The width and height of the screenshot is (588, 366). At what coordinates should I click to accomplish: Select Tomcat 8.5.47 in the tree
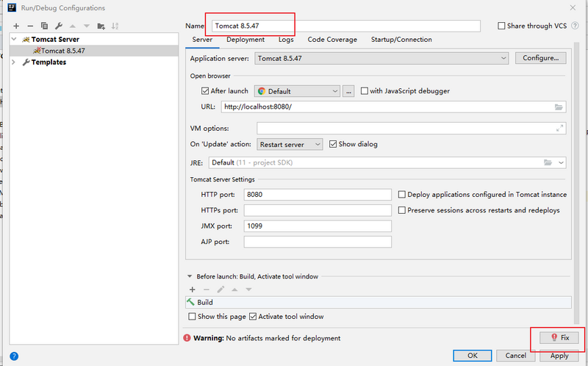pos(63,51)
